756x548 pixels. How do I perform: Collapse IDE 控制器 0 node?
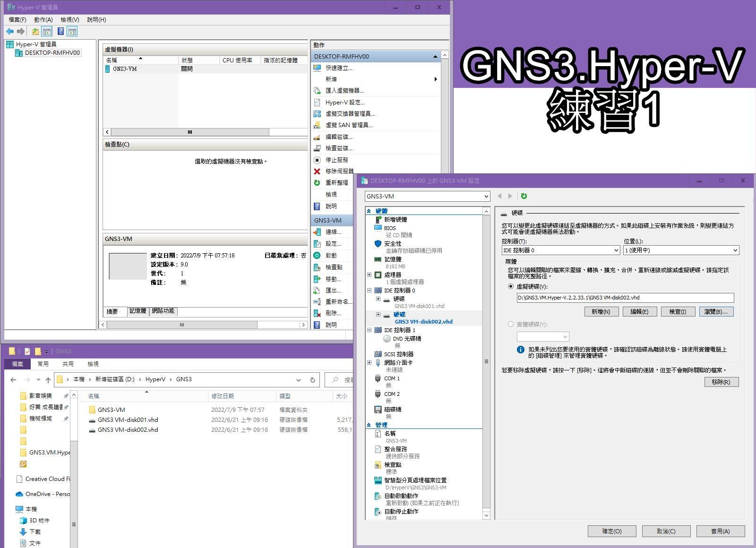point(369,291)
